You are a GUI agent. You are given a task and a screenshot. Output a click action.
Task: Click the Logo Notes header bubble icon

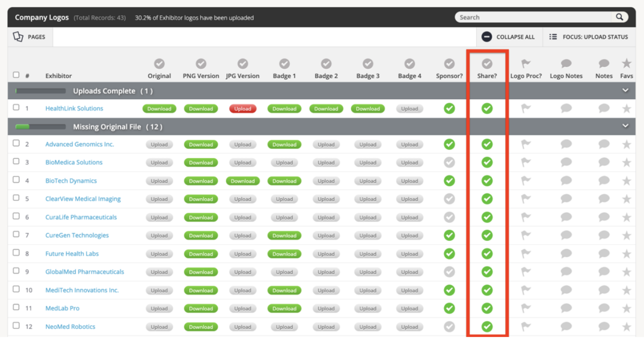click(x=566, y=64)
